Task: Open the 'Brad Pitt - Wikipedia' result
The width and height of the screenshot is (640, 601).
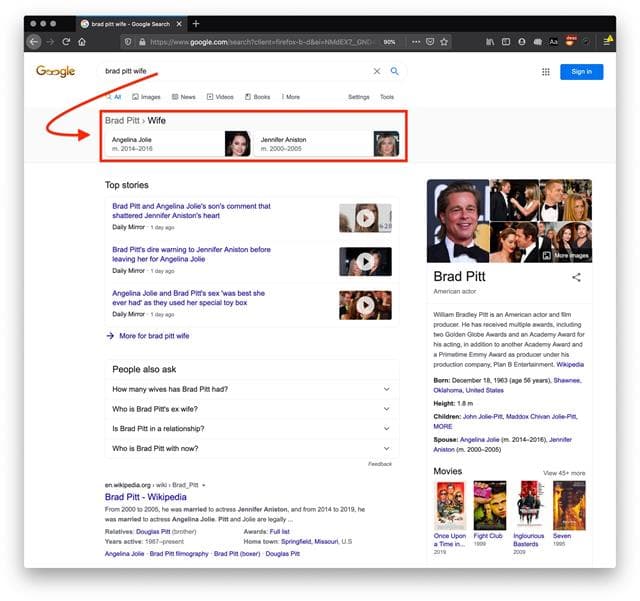Action: pos(145,497)
